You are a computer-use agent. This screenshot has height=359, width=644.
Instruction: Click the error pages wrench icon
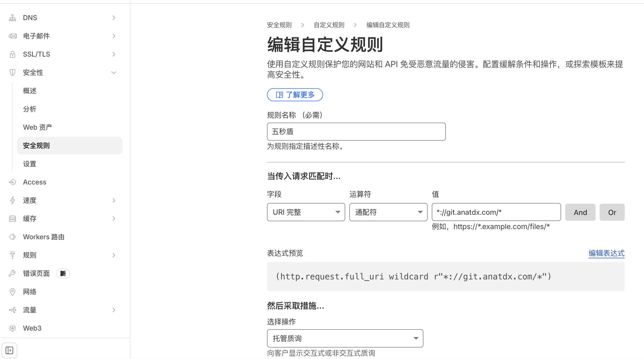(x=12, y=273)
